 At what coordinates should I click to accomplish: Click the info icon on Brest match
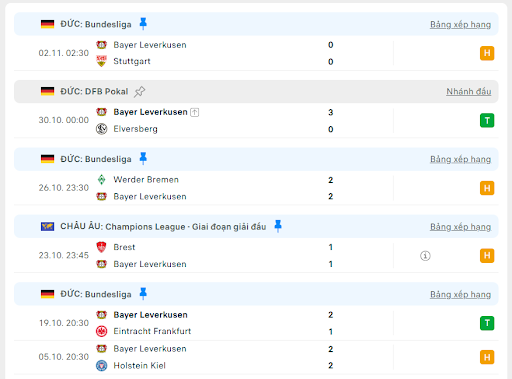click(425, 256)
